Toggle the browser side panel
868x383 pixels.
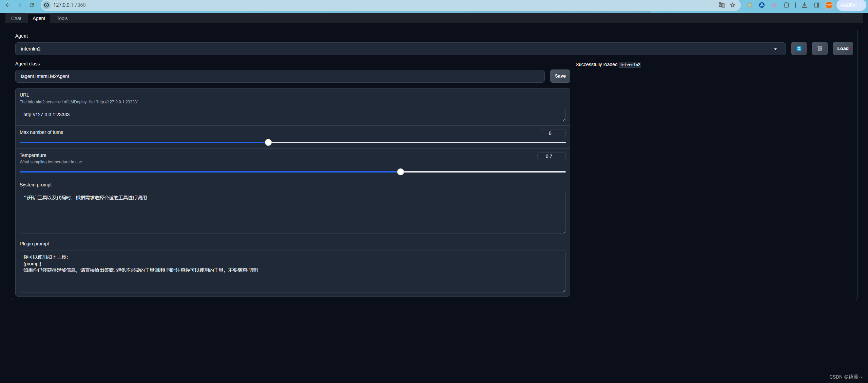(816, 5)
